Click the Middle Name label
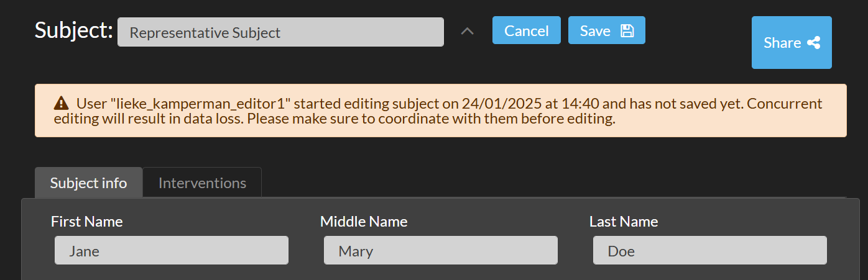Image resolution: width=868 pixels, height=280 pixels. [364, 221]
